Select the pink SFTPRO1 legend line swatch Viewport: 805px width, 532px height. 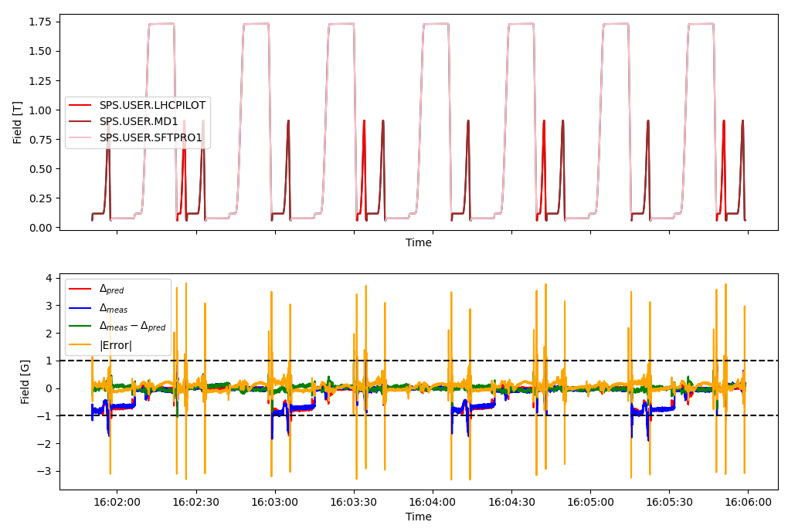click(x=81, y=138)
